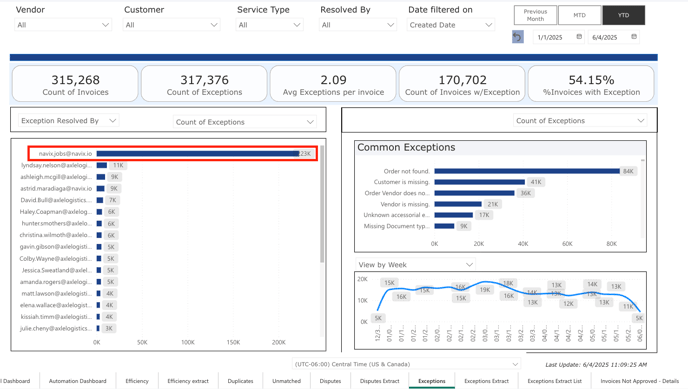Expand the Exception Resolved By selector

(68, 121)
